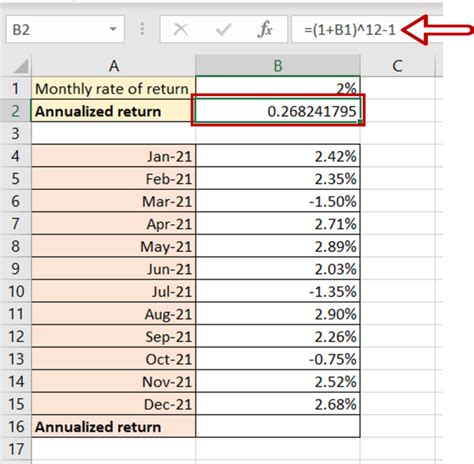Click the 2.52% value cell
Viewport: 474px width, 464px height.
[x=278, y=381]
